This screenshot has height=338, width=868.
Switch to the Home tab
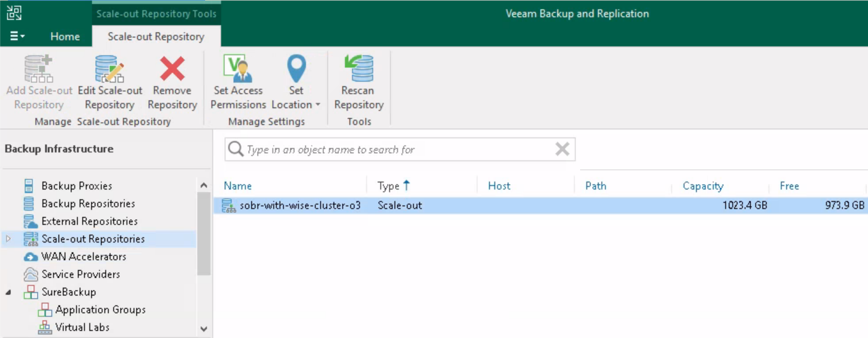(x=65, y=36)
